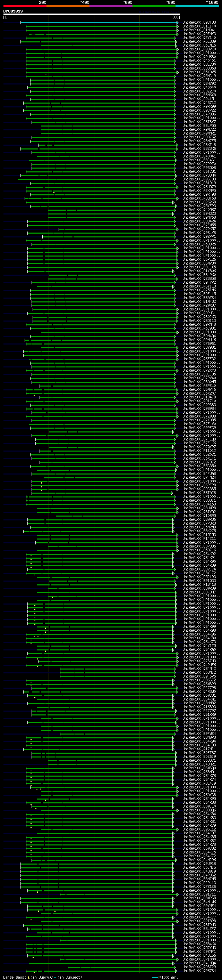Pick the UniRef100_Q8WRU9 label
The image size is (222, 980).
click(x=199, y=588)
